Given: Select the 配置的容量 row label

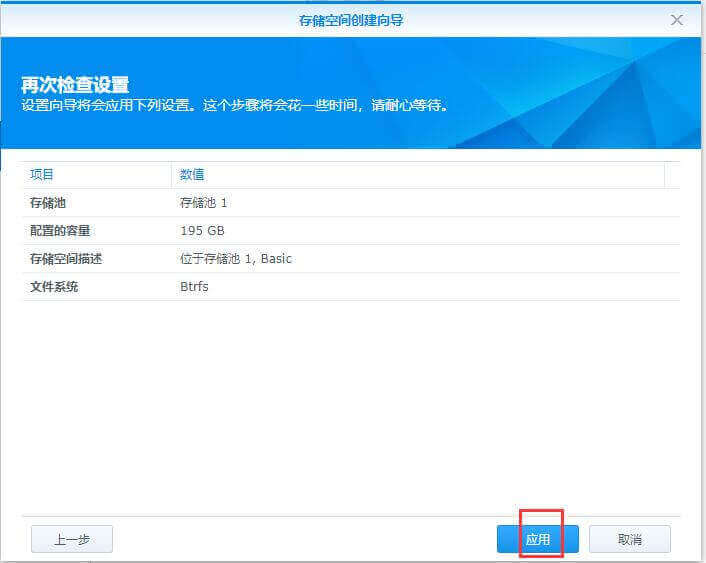Looking at the screenshot, I should click(60, 231).
